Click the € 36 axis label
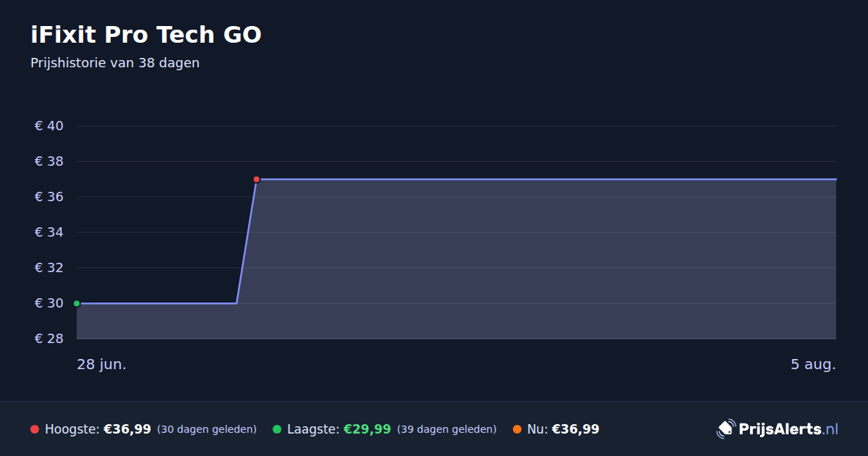This screenshot has width=868, height=456. point(49,197)
